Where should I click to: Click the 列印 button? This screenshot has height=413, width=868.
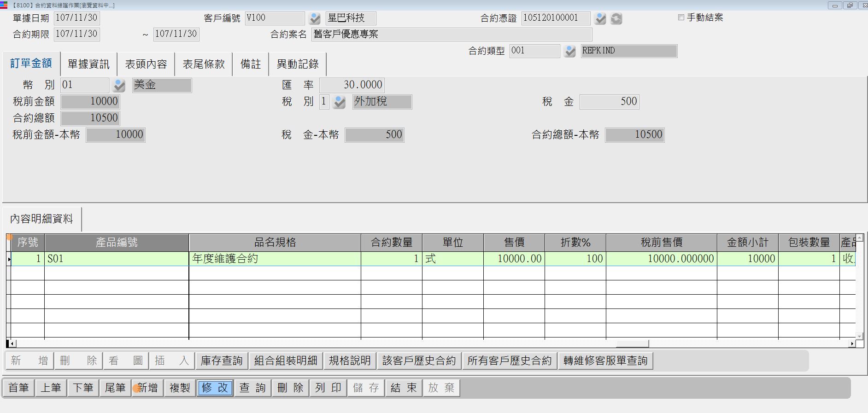pos(328,388)
